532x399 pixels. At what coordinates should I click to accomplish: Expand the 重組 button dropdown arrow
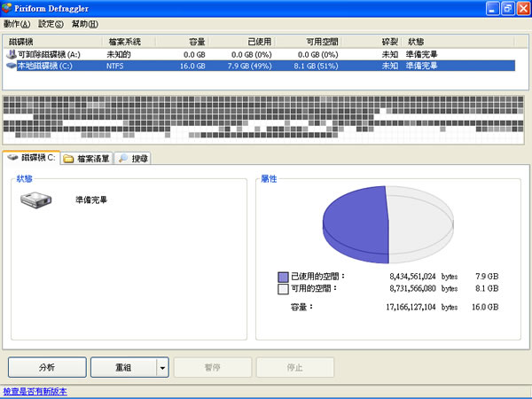click(x=162, y=367)
